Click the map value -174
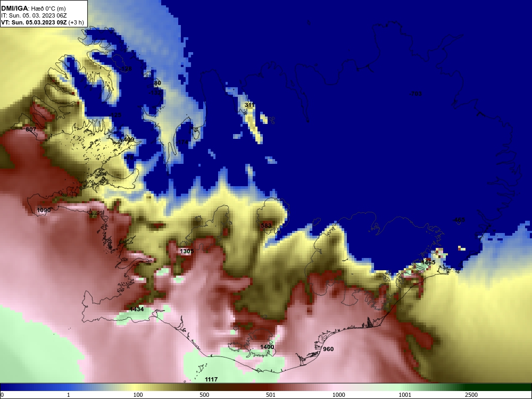 [182, 142]
